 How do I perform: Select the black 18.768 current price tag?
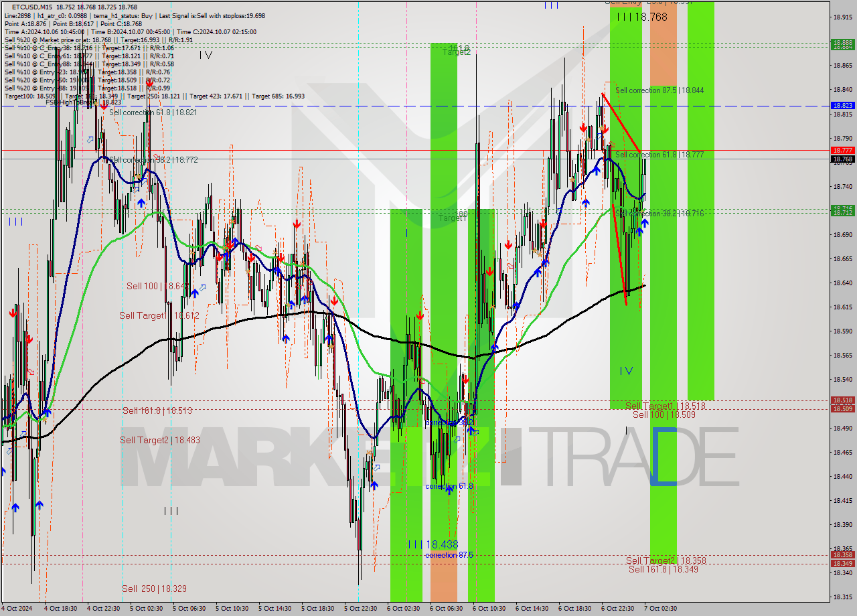point(842,159)
